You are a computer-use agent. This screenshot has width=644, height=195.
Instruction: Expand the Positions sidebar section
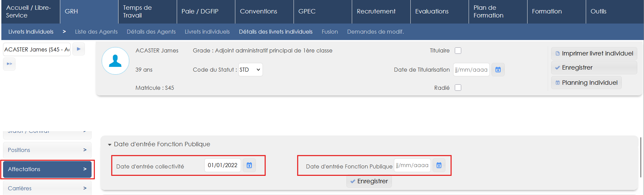(47, 150)
